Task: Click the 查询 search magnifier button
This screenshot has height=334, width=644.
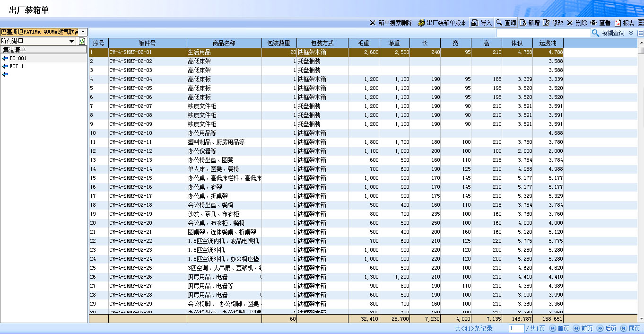Action: click(505, 23)
